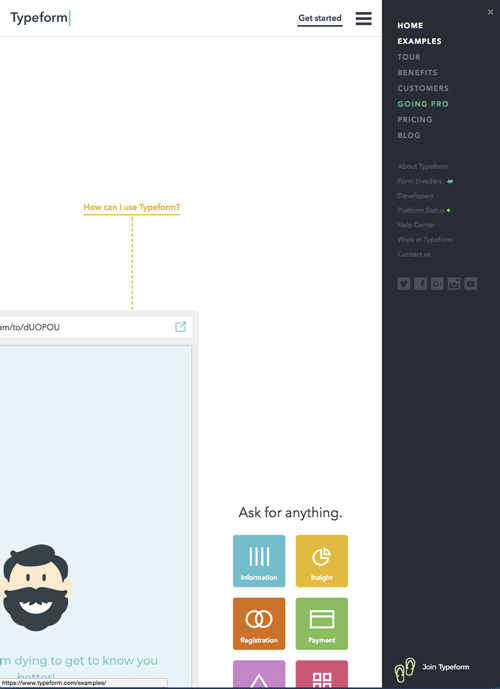Open Help Center link
This screenshot has width=500, height=689.
(x=416, y=225)
